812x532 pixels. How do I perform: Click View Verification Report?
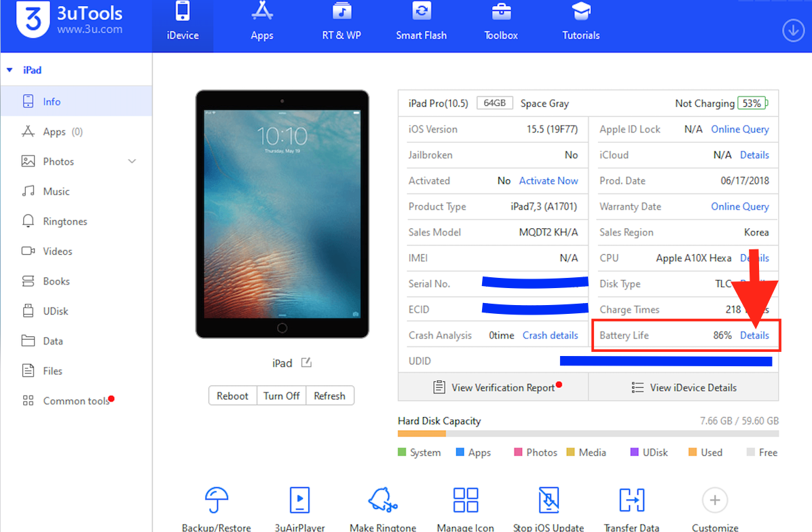(x=493, y=387)
